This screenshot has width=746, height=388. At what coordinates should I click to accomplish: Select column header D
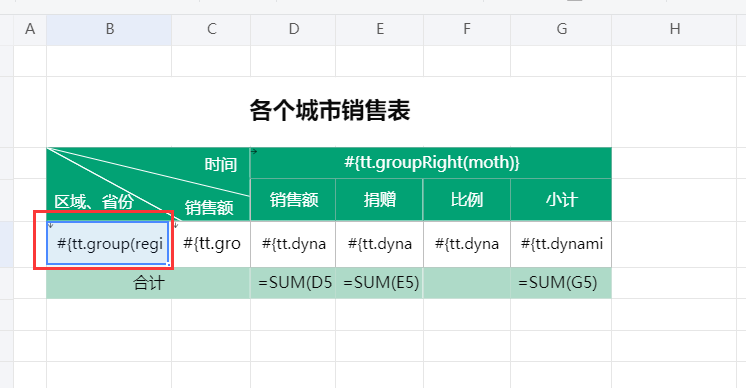(x=293, y=29)
